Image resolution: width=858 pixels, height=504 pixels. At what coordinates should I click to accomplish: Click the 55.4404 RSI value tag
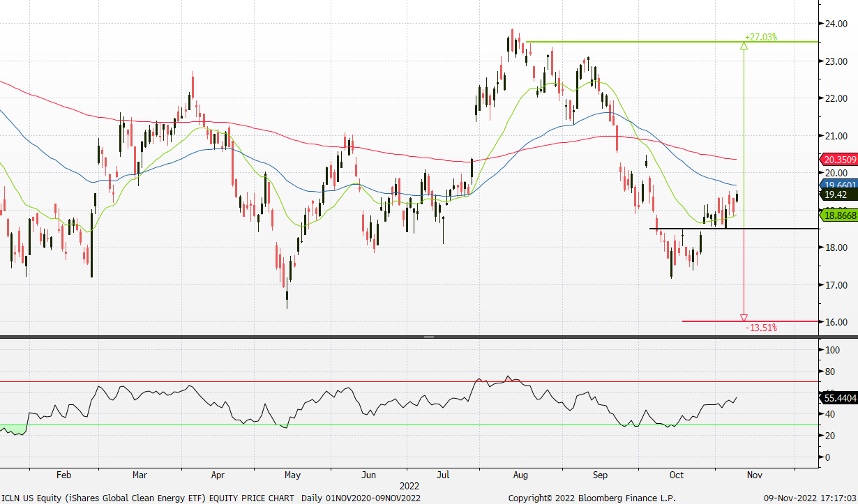[840, 398]
